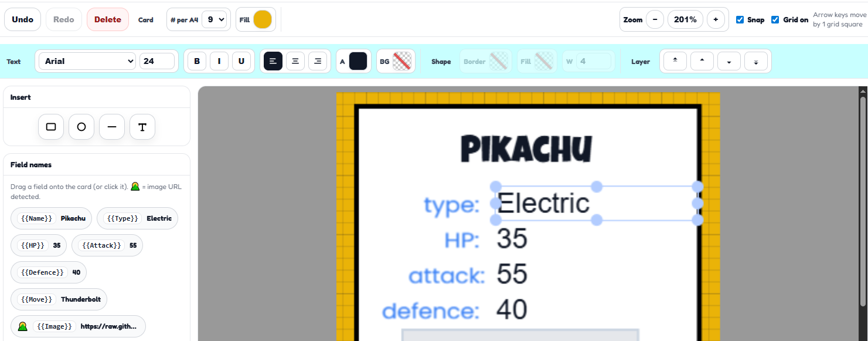Viewport: 868px width, 341px height.
Task: Turn off the Grid on checkbox
Action: [x=775, y=19]
